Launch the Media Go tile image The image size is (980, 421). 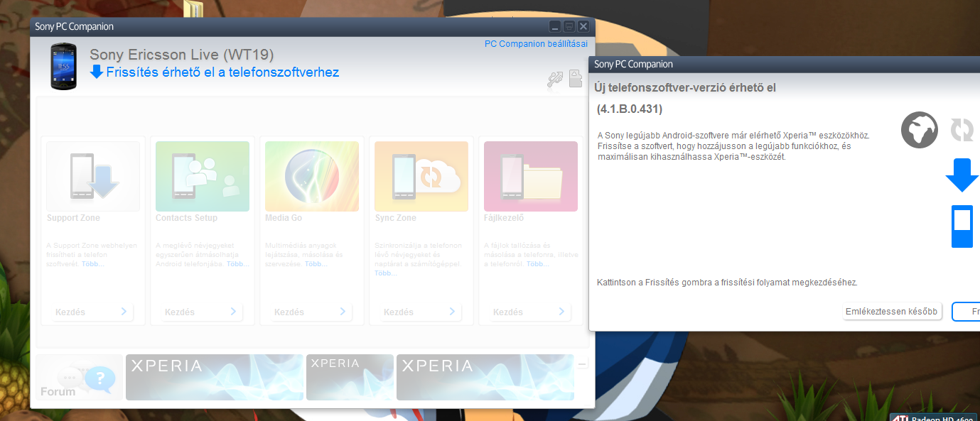[312, 176]
